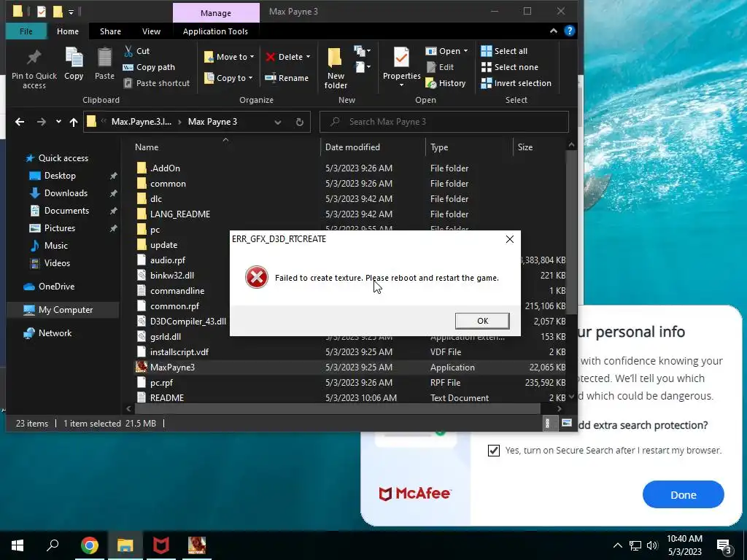The width and height of the screenshot is (747, 560).
Task: Select OneDrive in navigation pane
Action: (56, 287)
